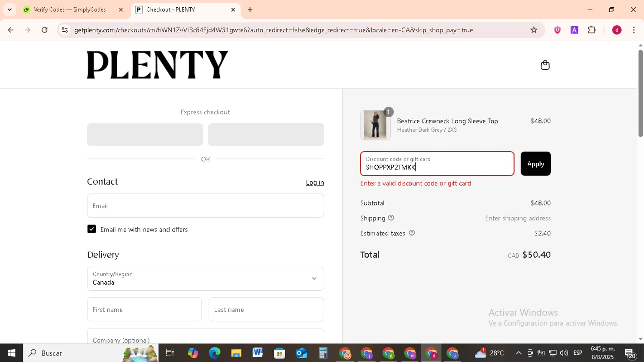
Task: Click the ESP language indicator
Action: coord(578,353)
